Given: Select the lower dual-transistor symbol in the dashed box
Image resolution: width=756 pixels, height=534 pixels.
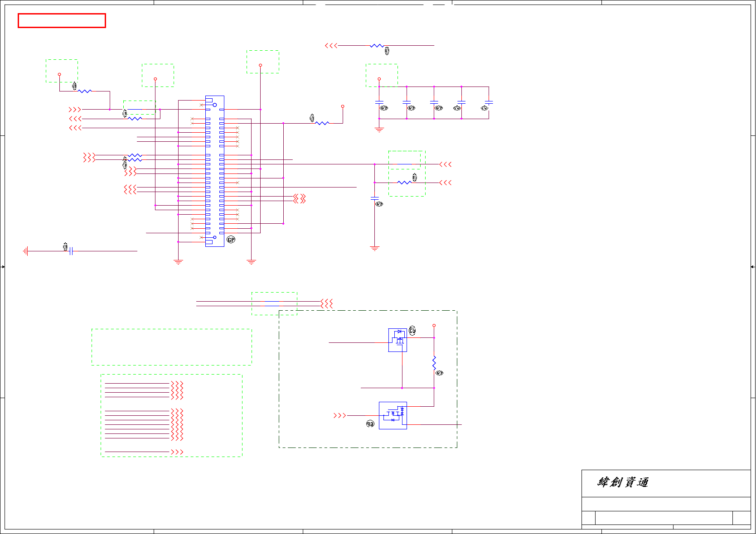Looking at the screenshot, I should point(393,415).
